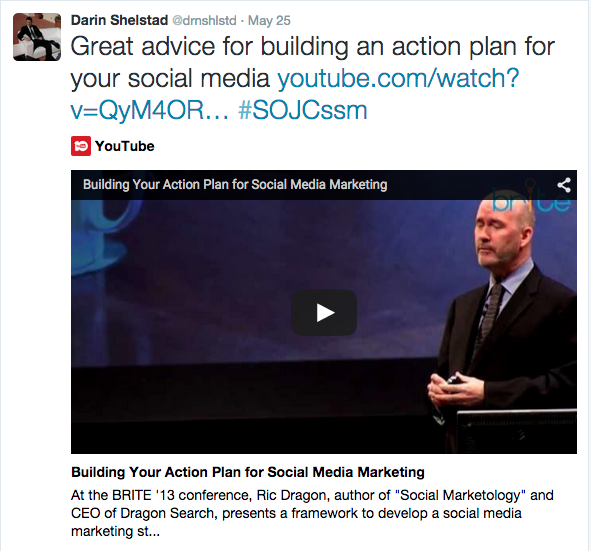Click the @drnshlstd handle
The width and height of the screenshot is (591, 551).
pyautogui.click(x=204, y=20)
